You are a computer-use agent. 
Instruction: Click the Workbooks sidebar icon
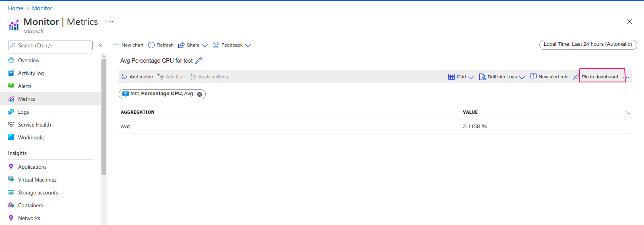(x=11, y=137)
